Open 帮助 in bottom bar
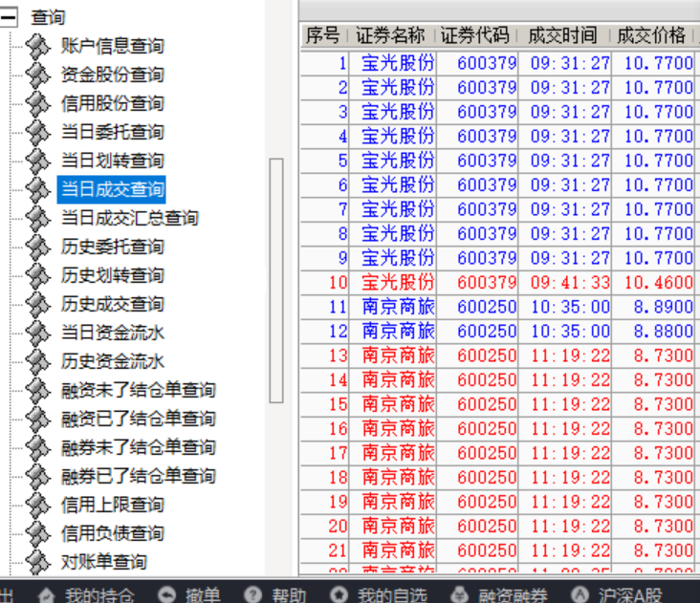700x603 pixels. tap(289, 595)
